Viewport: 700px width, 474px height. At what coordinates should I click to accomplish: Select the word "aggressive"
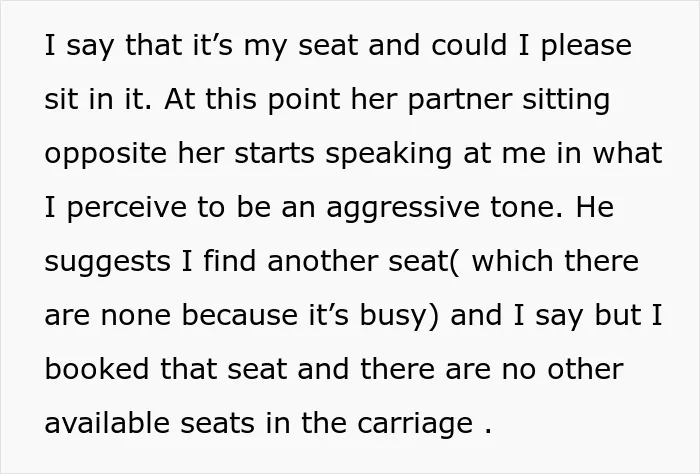403,208
